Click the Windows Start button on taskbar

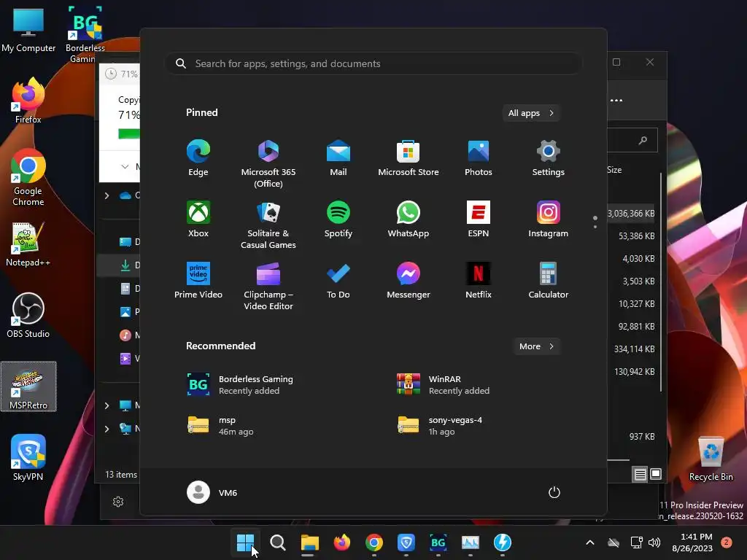pyautogui.click(x=245, y=542)
